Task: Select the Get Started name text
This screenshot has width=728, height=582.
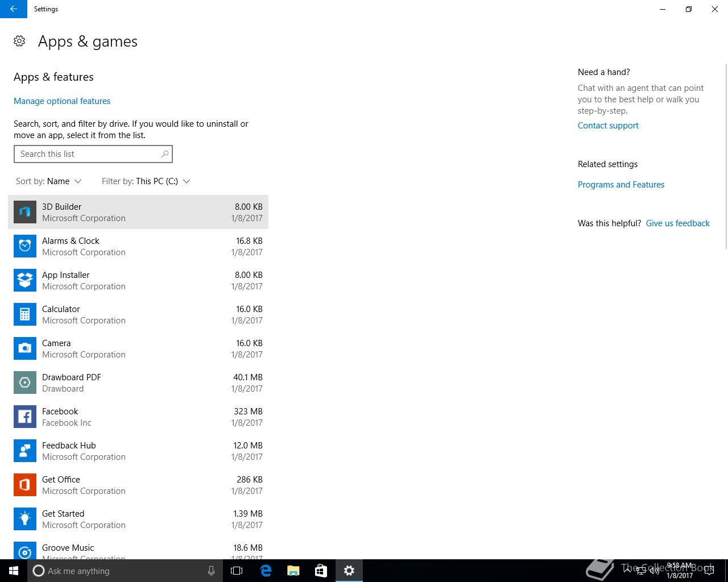Action: (x=63, y=514)
